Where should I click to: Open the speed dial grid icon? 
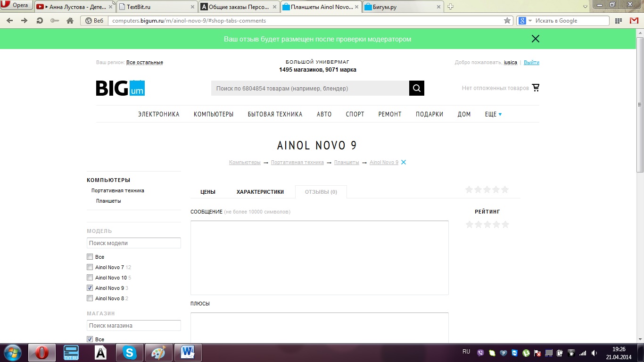[619, 21]
